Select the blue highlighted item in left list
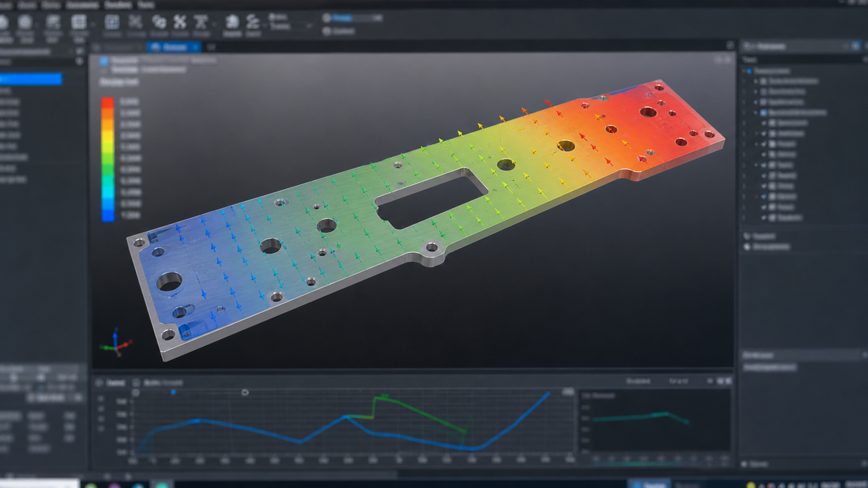 pyautogui.click(x=31, y=79)
